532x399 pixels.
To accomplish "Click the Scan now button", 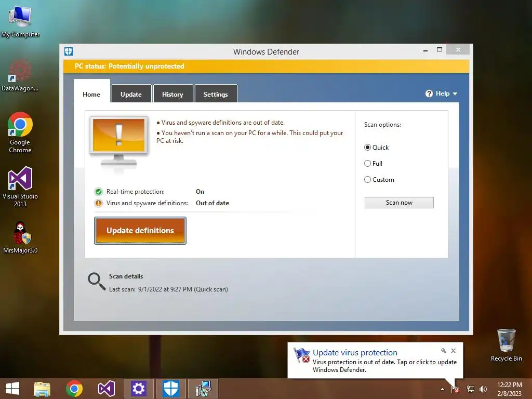I will [x=399, y=203].
